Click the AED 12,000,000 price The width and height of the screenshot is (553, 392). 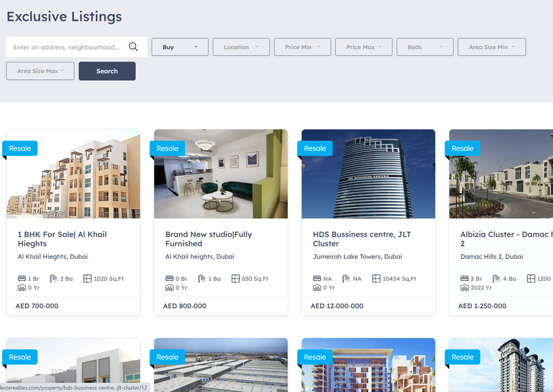(x=337, y=306)
